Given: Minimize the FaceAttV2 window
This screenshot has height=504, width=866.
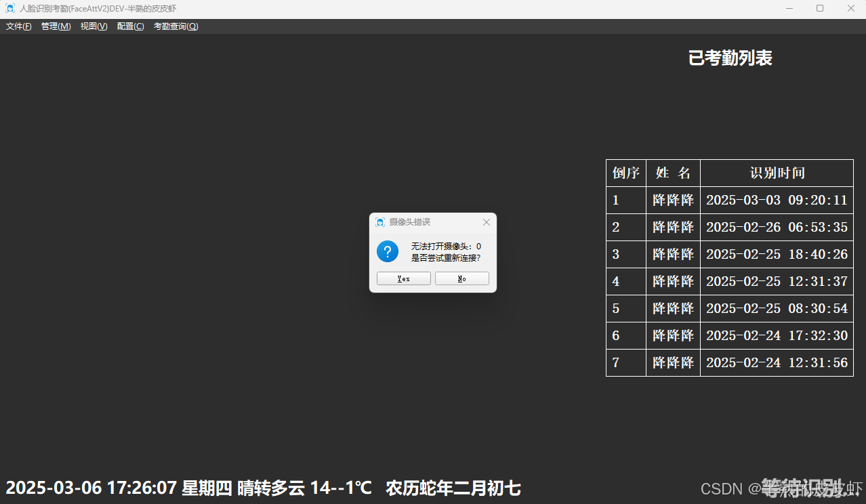Looking at the screenshot, I should point(789,8).
